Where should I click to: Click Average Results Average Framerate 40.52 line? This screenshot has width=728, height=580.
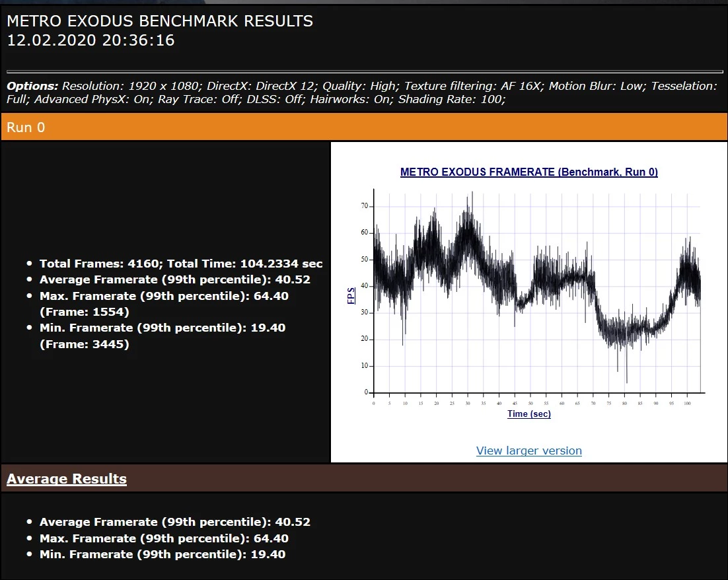175,522
